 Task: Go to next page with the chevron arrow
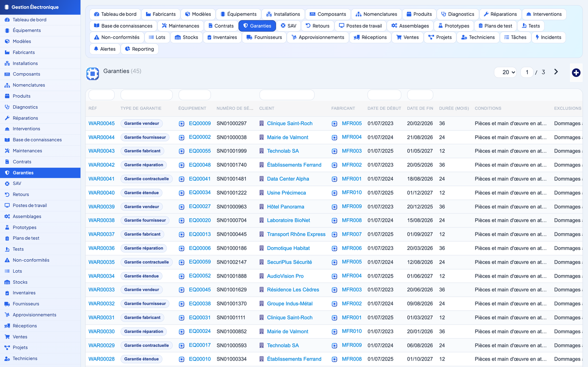(556, 72)
